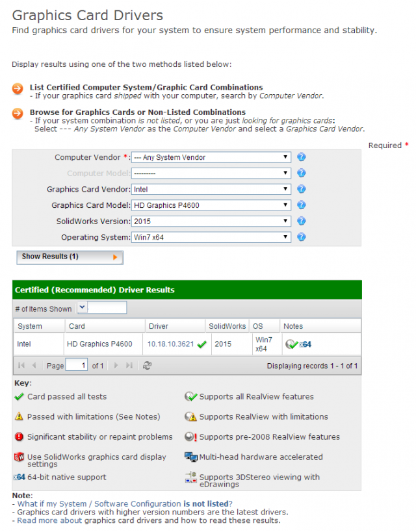Click RealView support icon in Notes cell

pyautogui.click(x=291, y=344)
